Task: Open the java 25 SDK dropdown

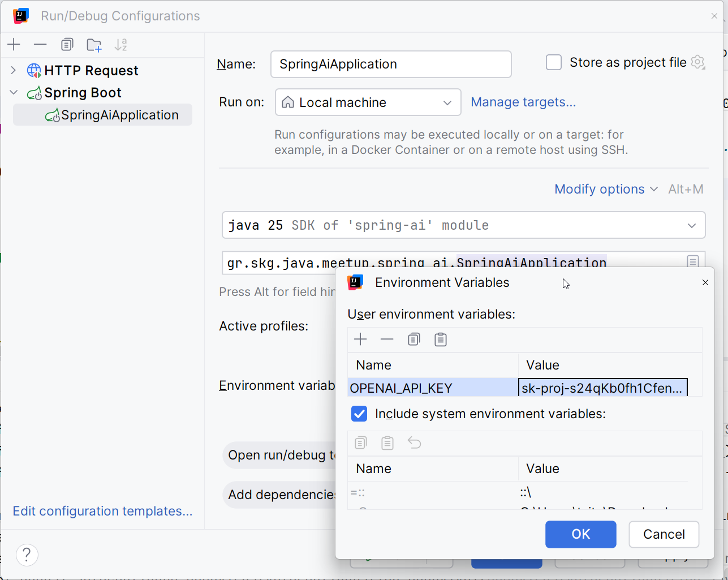Action: point(464,225)
